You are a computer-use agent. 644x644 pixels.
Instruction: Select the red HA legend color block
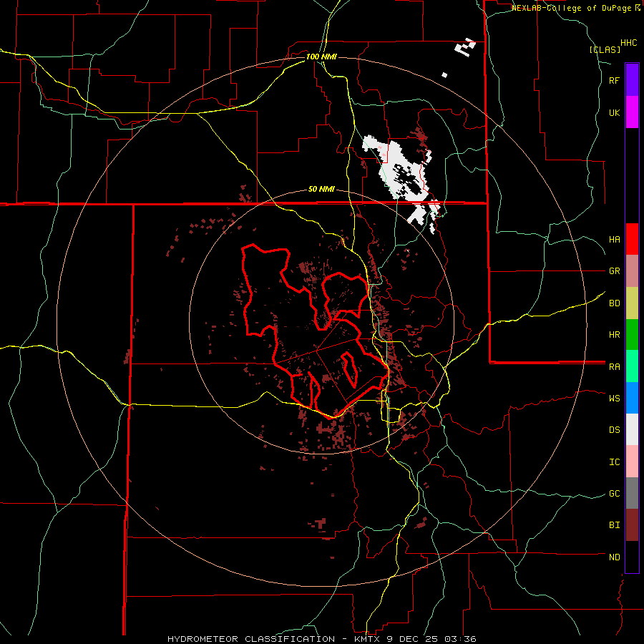click(x=632, y=239)
